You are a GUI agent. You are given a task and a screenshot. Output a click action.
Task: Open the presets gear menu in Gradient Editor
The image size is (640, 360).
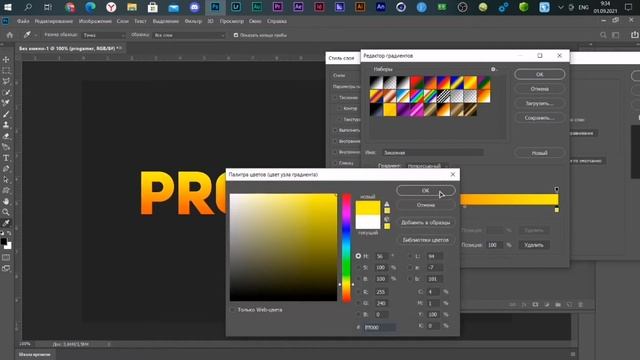click(x=493, y=69)
